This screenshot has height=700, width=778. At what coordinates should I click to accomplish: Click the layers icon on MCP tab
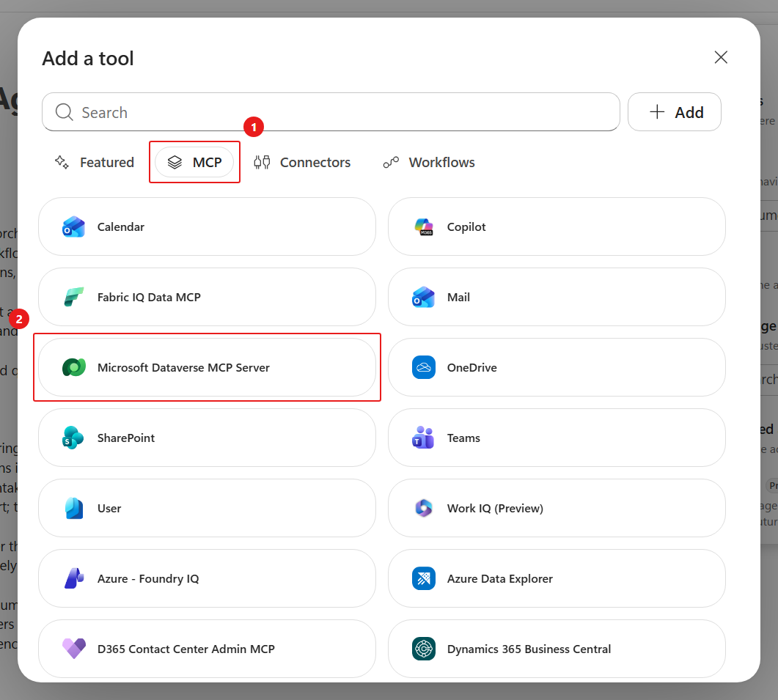[175, 162]
